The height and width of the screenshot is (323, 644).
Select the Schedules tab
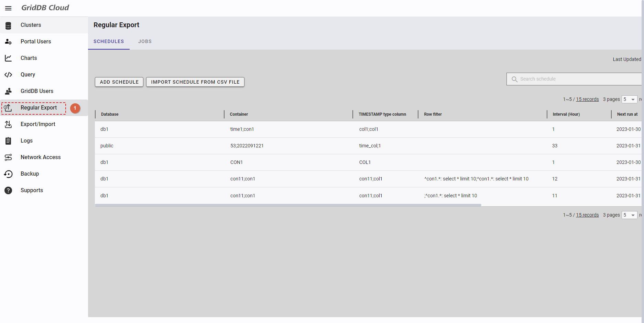[109, 41]
